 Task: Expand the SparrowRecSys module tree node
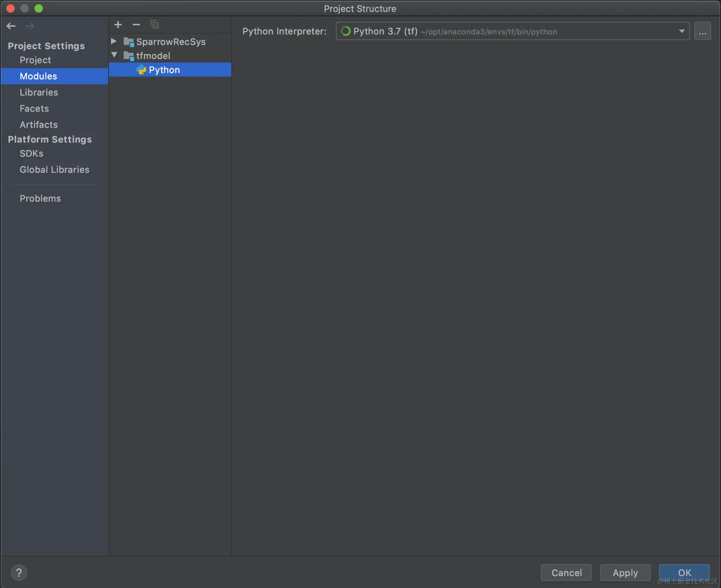(x=114, y=41)
